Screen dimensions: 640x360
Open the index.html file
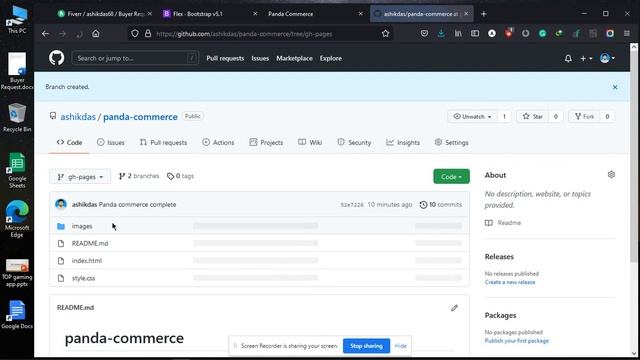[87, 261]
